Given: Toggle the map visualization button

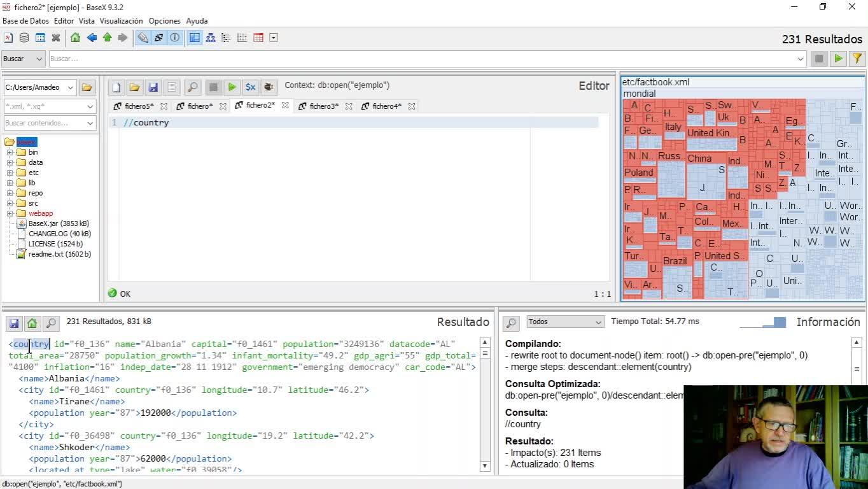Looking at the screenshot, I should (x=195, y=38).
